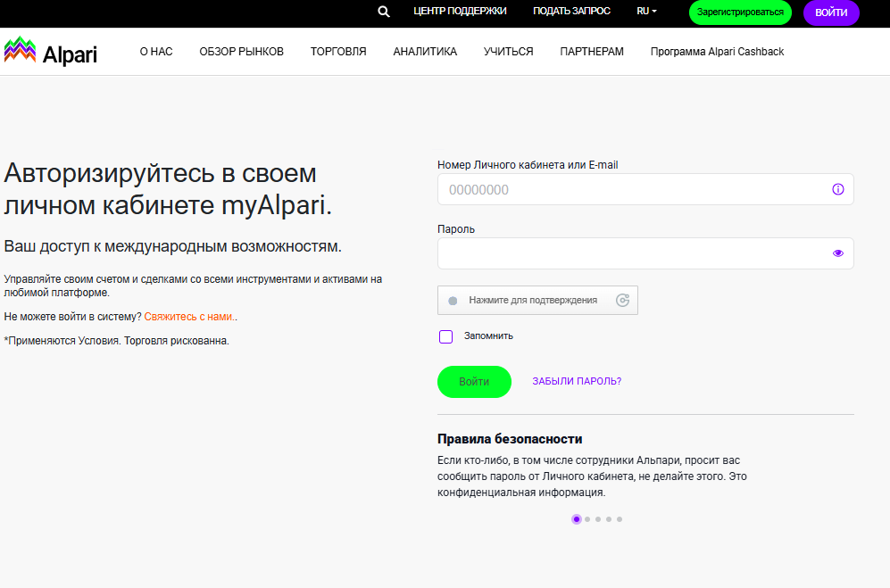Open the search magnifier icon
This screenshot has width=890, height=588.
pyautogui.click(x=384, y=12)
